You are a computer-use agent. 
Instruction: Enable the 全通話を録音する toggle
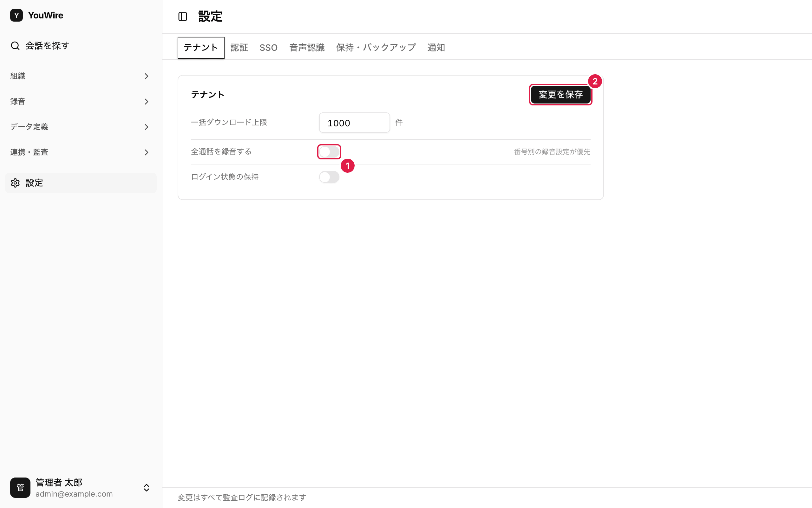pyautogui.click(x=329, y=152)
